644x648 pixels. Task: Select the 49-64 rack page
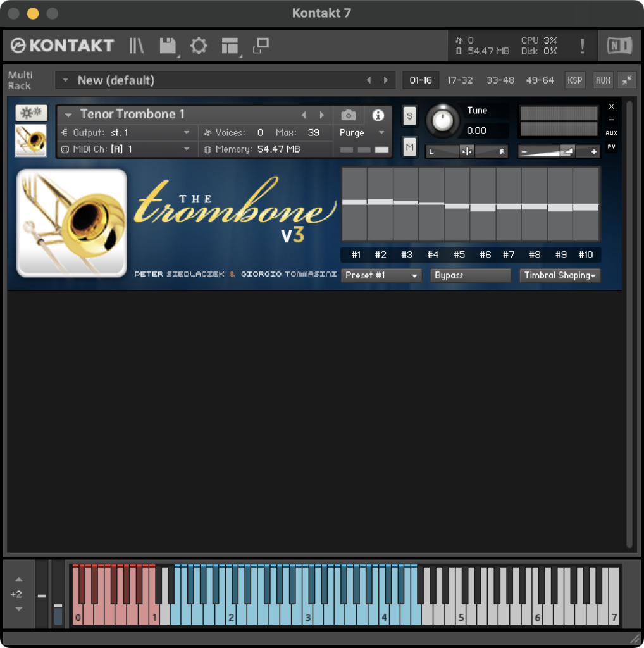tap(540, 80)
